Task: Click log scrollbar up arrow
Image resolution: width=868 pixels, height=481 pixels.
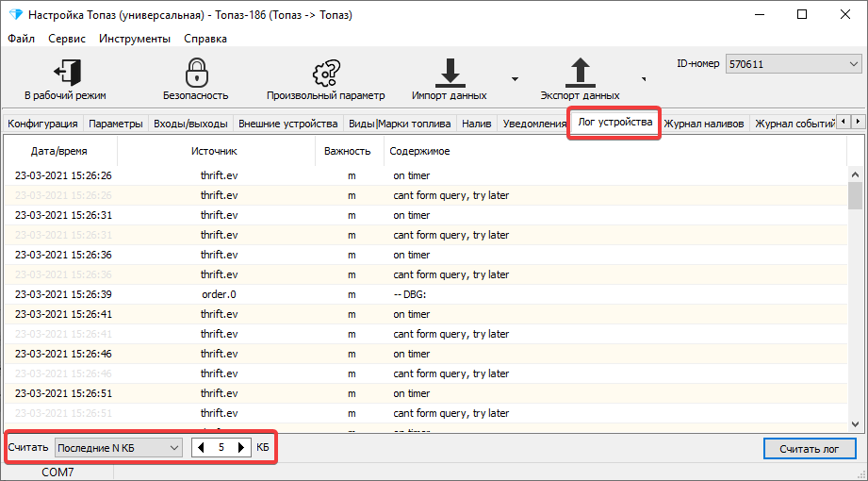Action: coord(855,174)
